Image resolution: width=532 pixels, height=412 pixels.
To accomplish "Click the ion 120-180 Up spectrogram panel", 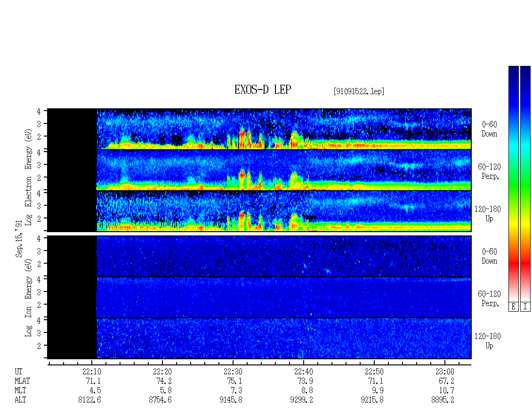I will [x=259, y=338].
